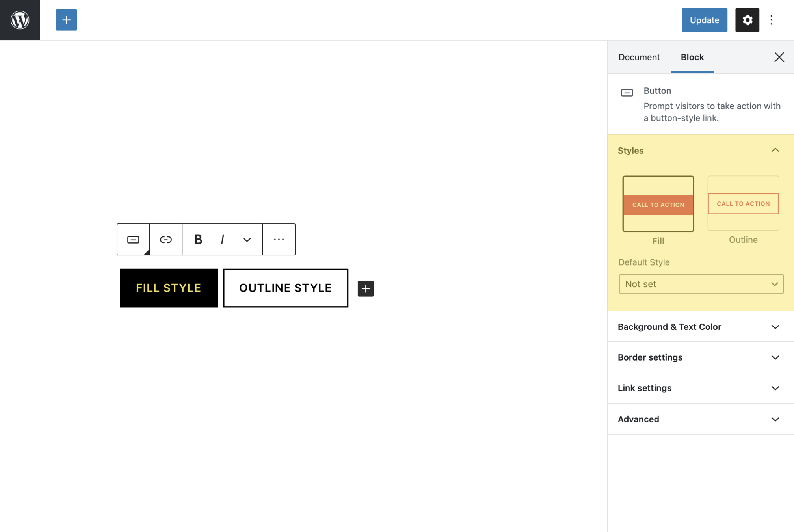Toggle italic formatting
Image resolution: width=794 pixels, height=532 pixels.
[222, 239]
